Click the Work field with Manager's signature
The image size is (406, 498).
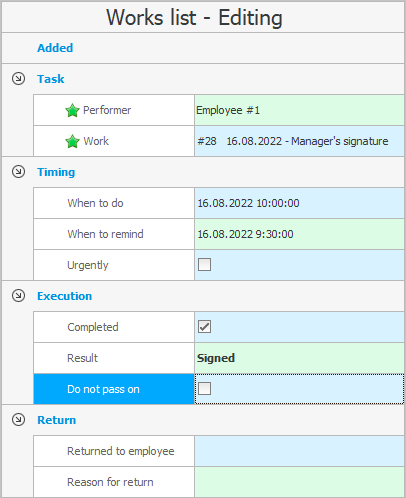(x=299, y=141)
